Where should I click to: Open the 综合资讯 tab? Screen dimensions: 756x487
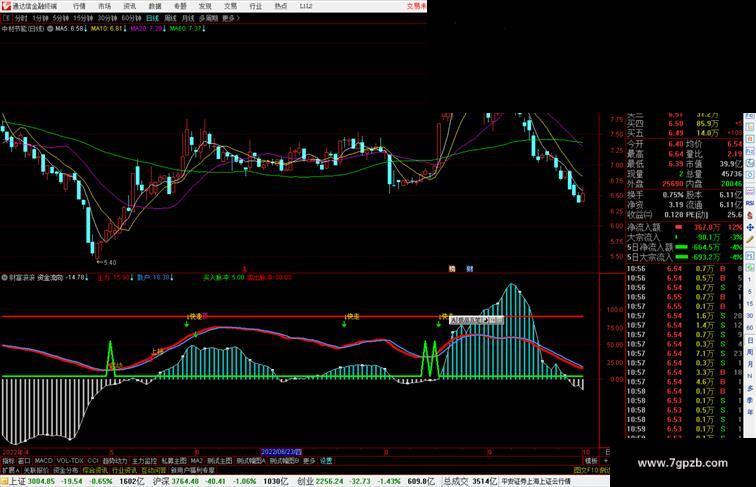tap(95, 470)
